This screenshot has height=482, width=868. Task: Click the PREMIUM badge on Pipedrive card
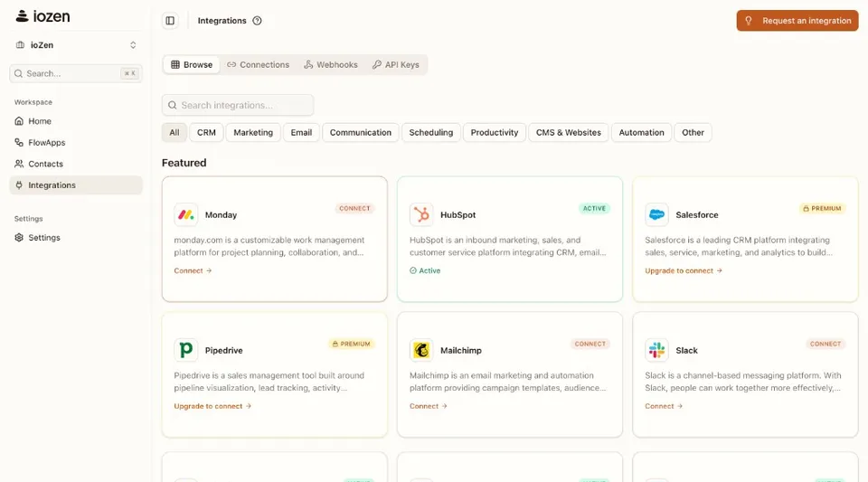pyautogui.click(x=352, y=345)
